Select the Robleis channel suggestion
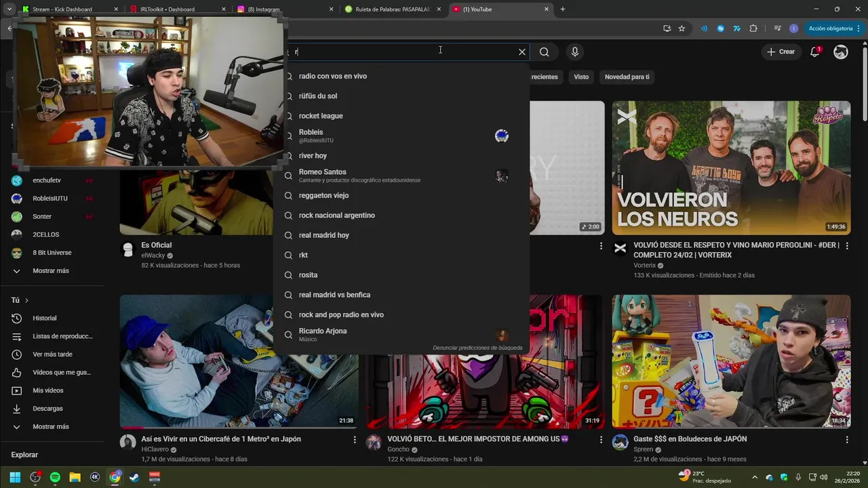The width and height of the screenshot is (868, 488). [x=401, y=136]
